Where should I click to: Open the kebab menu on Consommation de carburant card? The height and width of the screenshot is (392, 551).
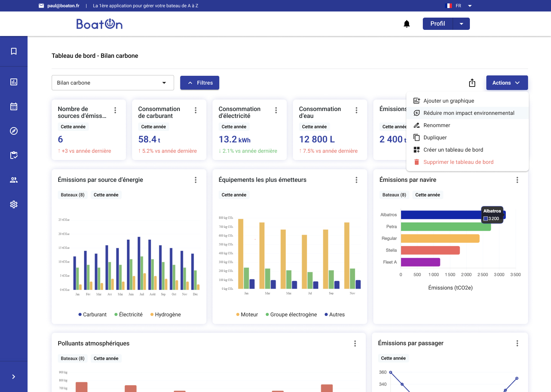(196, 110)
